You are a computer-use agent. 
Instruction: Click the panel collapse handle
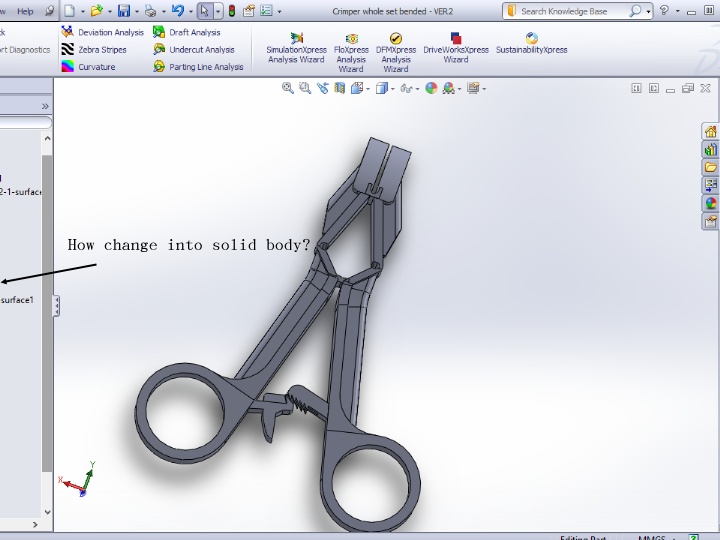(x=56, y=306)
